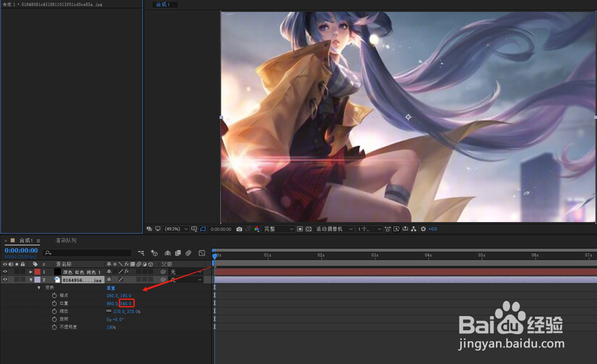Open the 活动摄像机 camera view dropdown
Image resolution: width=597 pixels, height=364 pixels.
[x=334, y=229]
